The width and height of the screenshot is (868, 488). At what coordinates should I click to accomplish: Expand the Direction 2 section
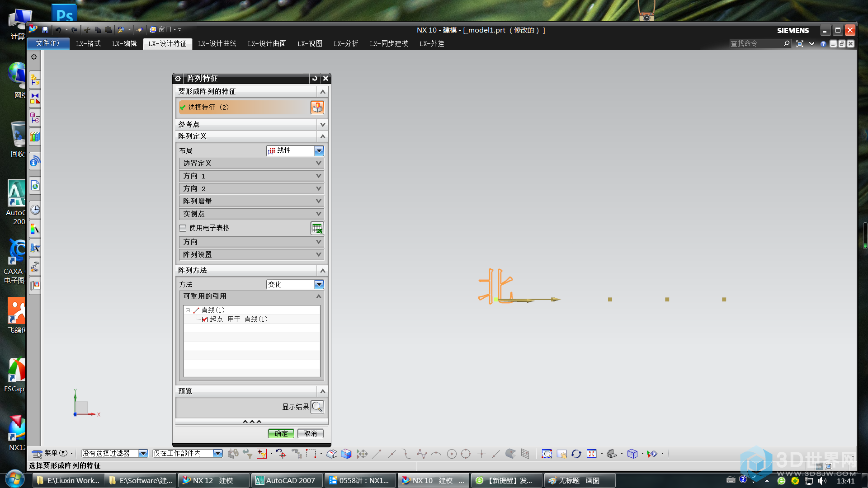click(251, 188)
